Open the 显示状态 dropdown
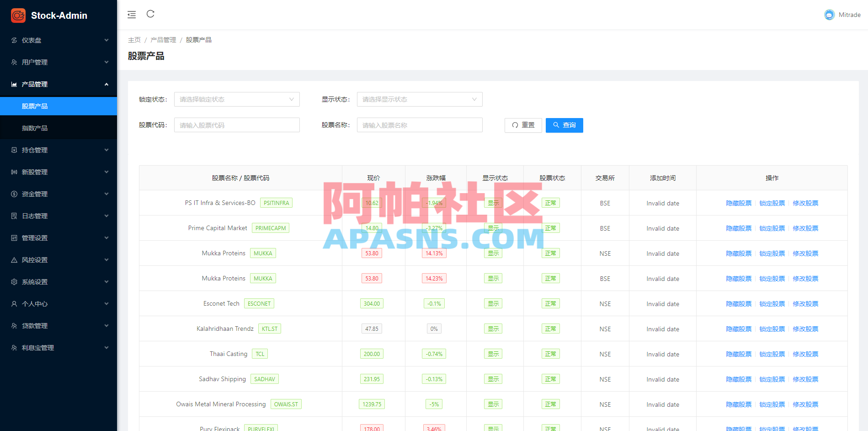Screen dimensions: 868x431 click(419, 99)
